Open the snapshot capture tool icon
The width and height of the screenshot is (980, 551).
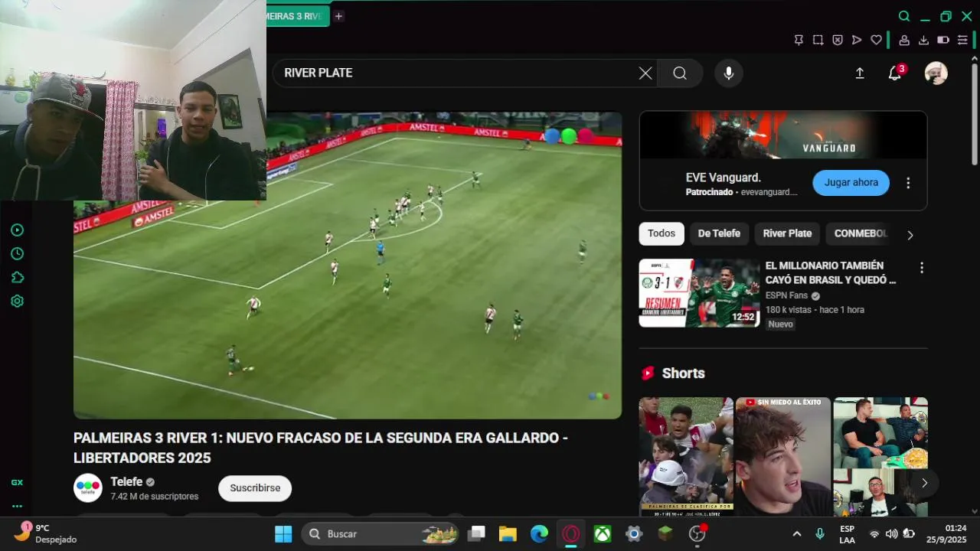[818, 40]
